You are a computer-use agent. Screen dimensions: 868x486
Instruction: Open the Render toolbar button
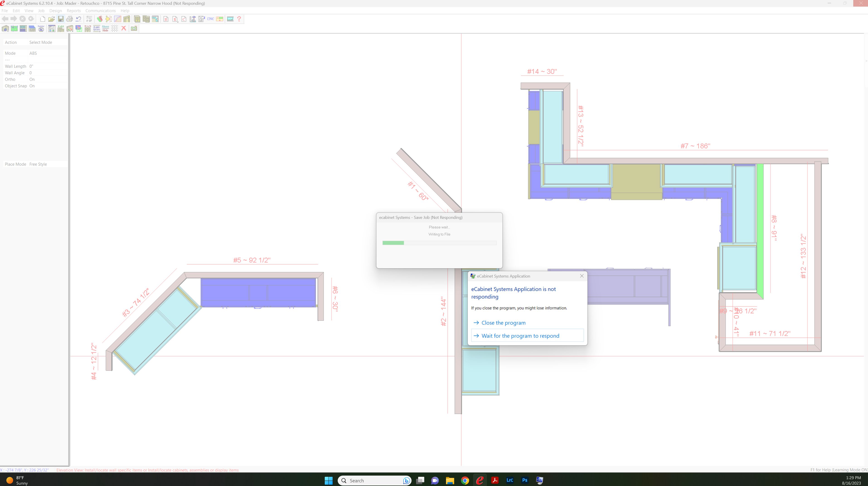[41, 29]
